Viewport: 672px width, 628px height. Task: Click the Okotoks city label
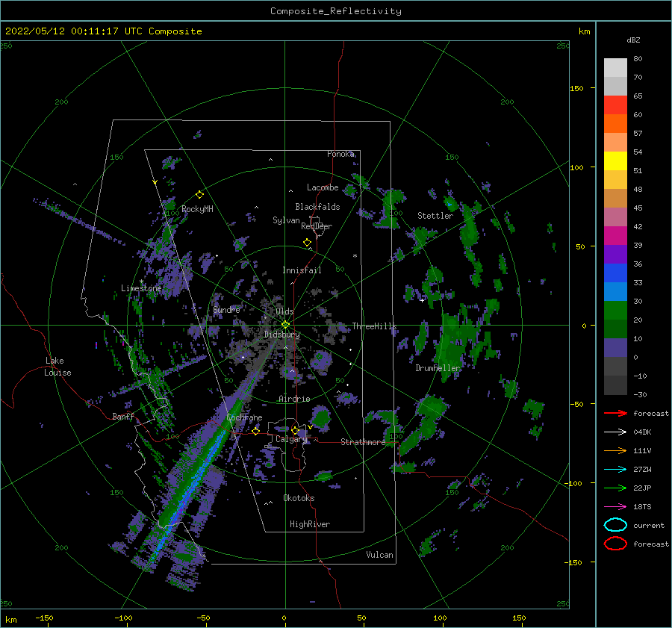[299, 498]
